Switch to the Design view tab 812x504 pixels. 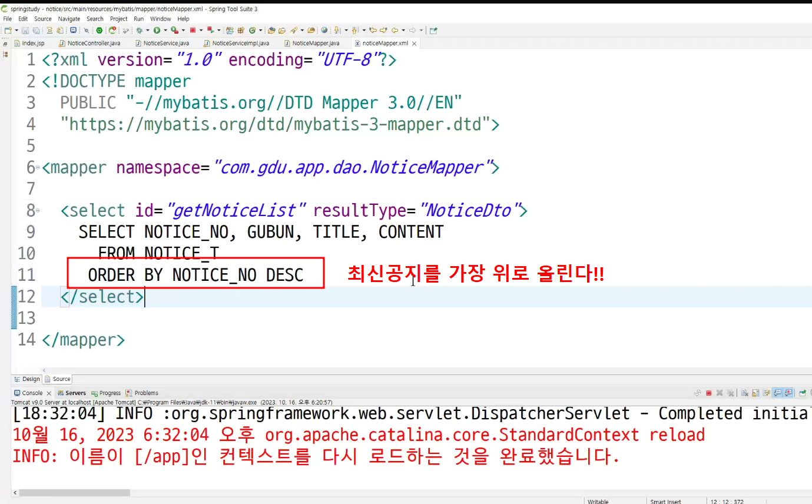[x=27, y=379]
